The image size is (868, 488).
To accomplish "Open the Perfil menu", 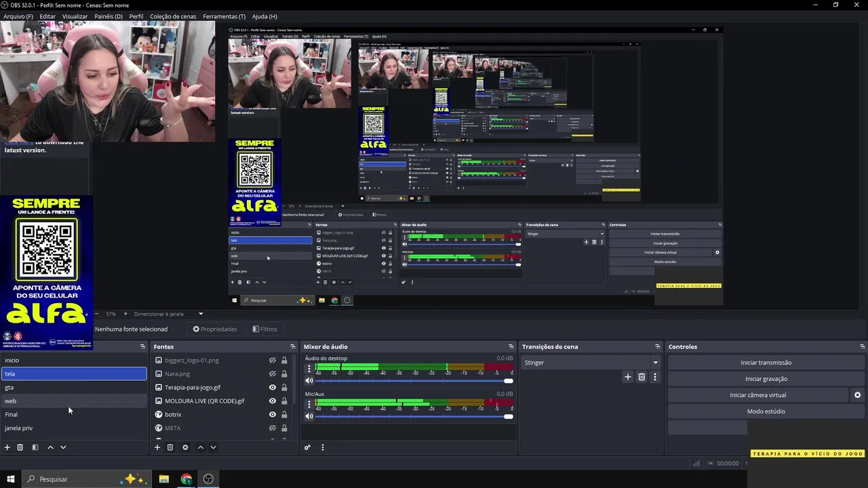I will coord(136,16).
